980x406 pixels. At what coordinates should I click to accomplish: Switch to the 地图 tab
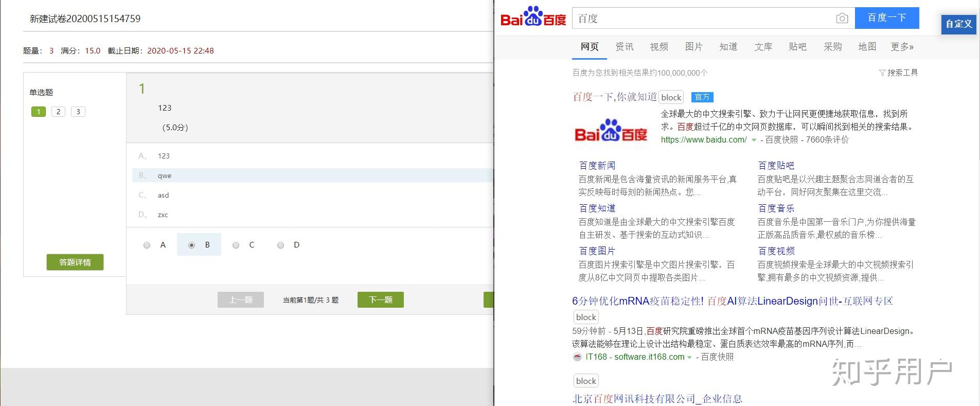point(867,47)
